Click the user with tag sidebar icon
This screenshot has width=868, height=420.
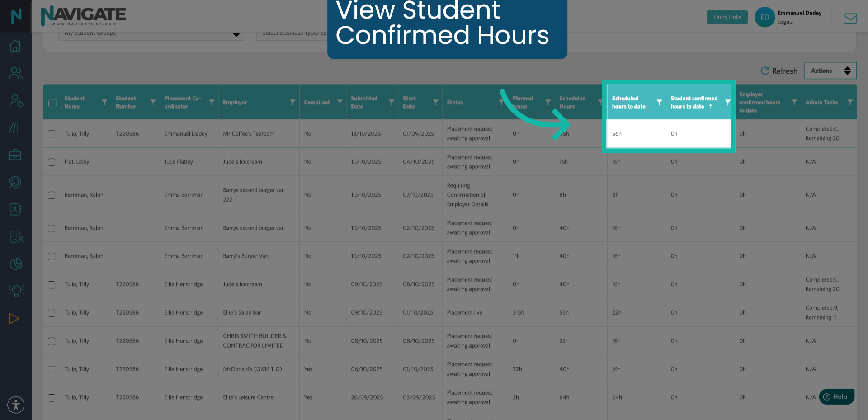(16, 100)
